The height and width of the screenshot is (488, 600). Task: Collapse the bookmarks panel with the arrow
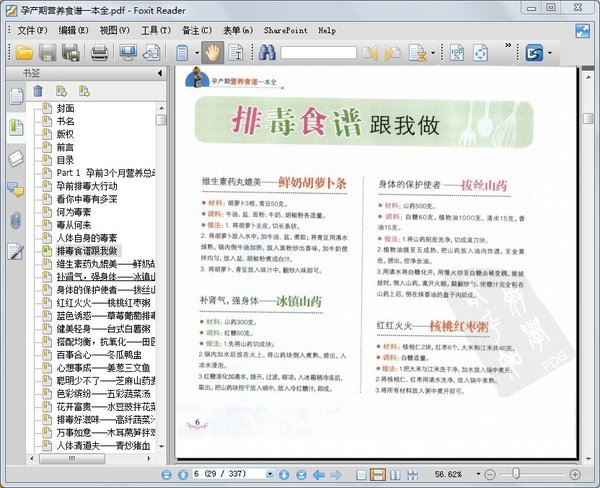click(160, 73)
